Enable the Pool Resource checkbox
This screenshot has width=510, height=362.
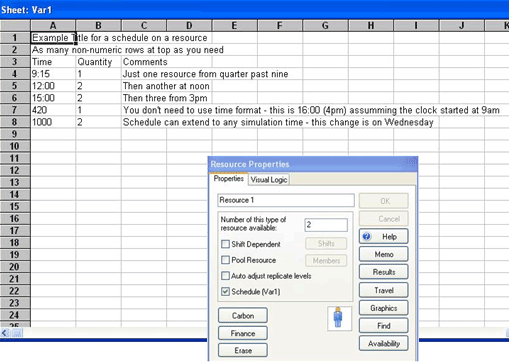tap(225, 260)
